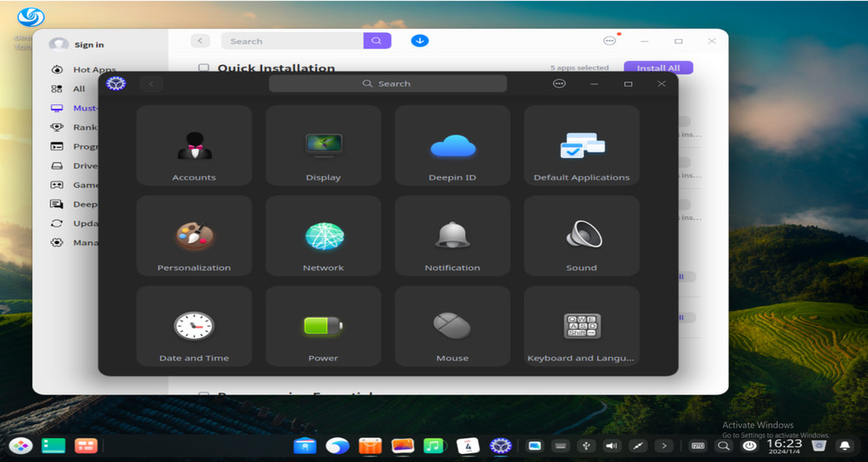The width and height of the screenshot is (868, 462).
Task: Click the USB device tray icon
Action: pos(586,446)
